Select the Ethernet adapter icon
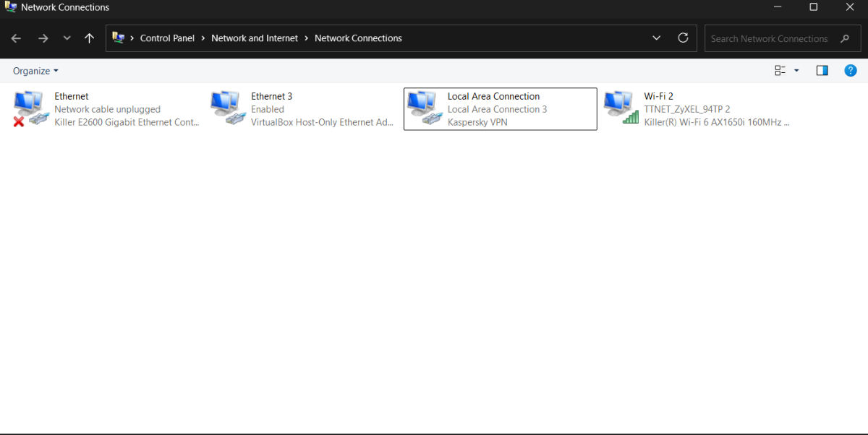This screenshot has height=435, width=868. tap(30, 109)
